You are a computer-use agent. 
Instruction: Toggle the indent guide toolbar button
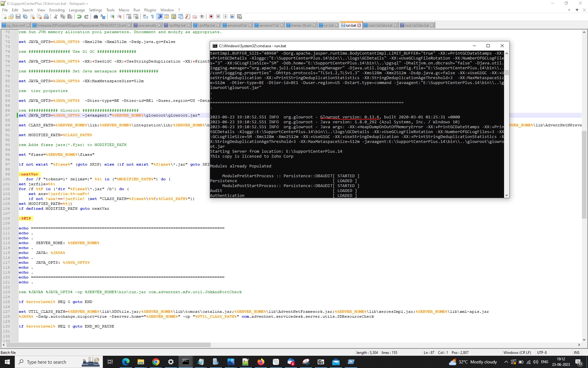(x=160, y=17)
